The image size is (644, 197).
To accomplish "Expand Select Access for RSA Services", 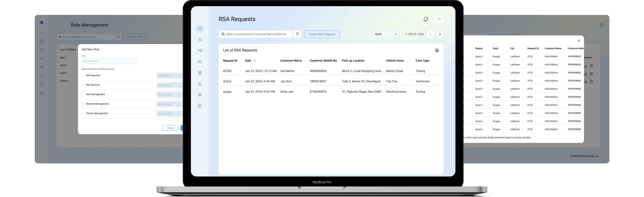I will tap(169, 85).
